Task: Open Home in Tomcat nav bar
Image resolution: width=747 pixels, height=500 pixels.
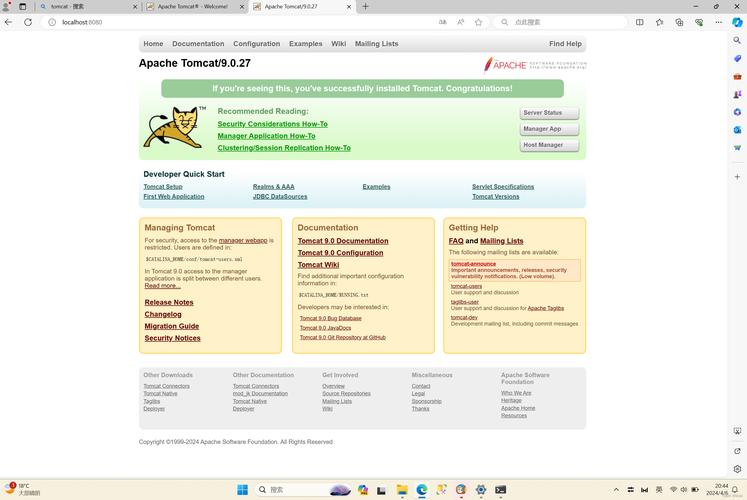Action: click(x=153, y=44)
